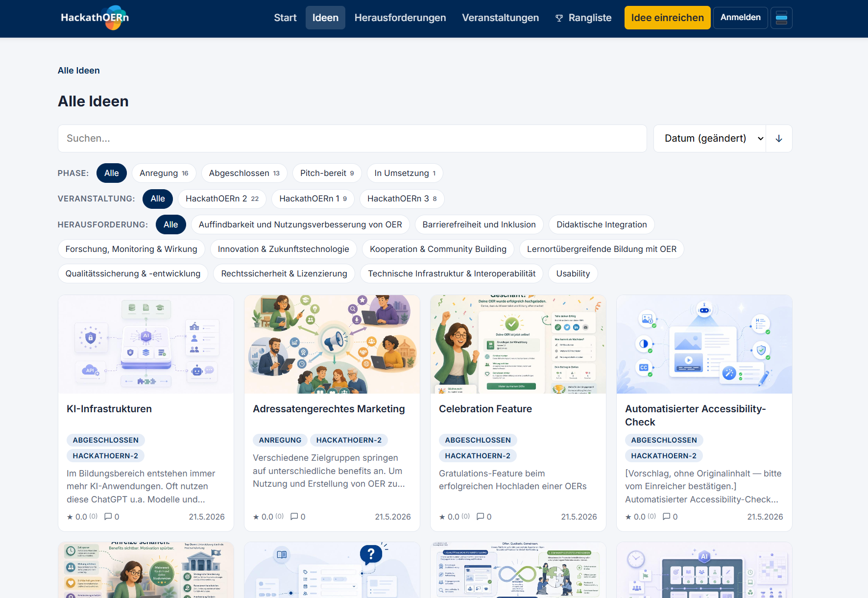Filter by Auffindbarkeit und Nutzungsverbesserung von OER
868x598 pixels.
(300, 224)
